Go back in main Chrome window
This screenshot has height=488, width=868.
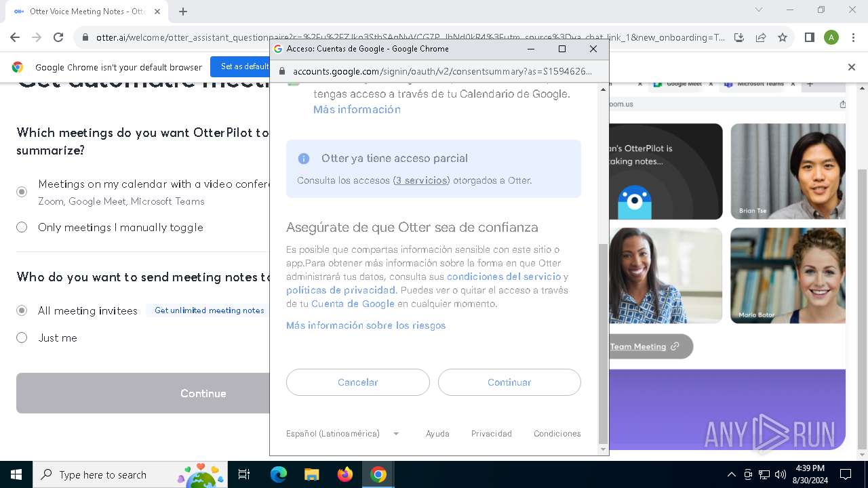(x=15, y=37)
